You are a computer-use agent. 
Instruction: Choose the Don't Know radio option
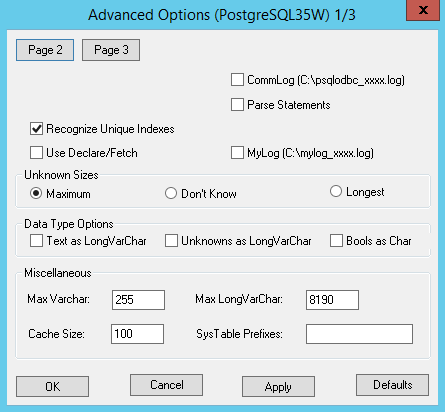pos(171,193)
